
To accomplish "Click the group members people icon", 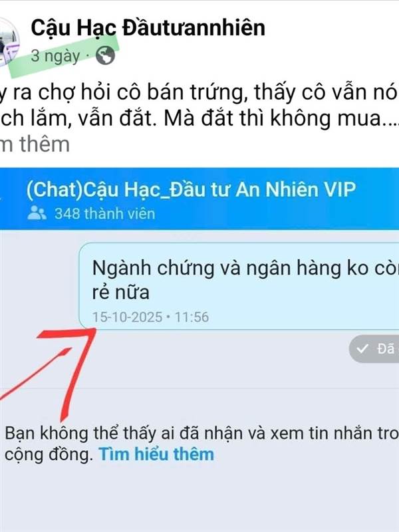I will tap(37, 213).
